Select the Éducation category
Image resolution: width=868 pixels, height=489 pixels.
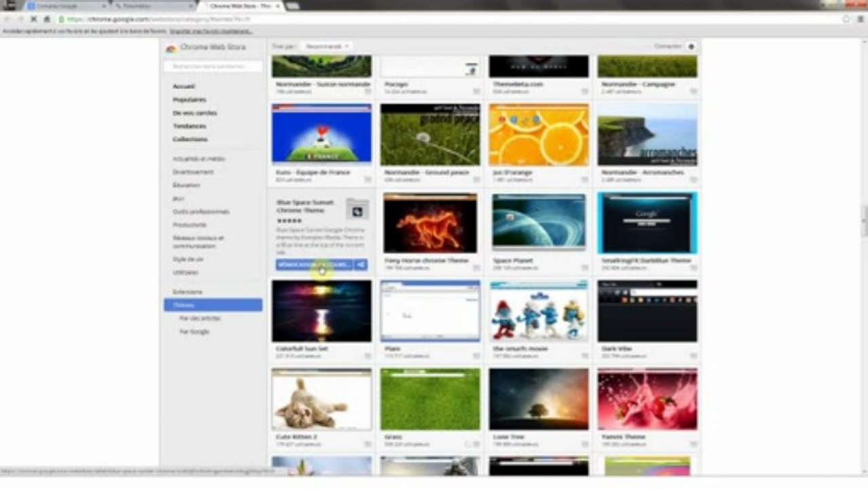pyautogui.click(x=186, y=185)
